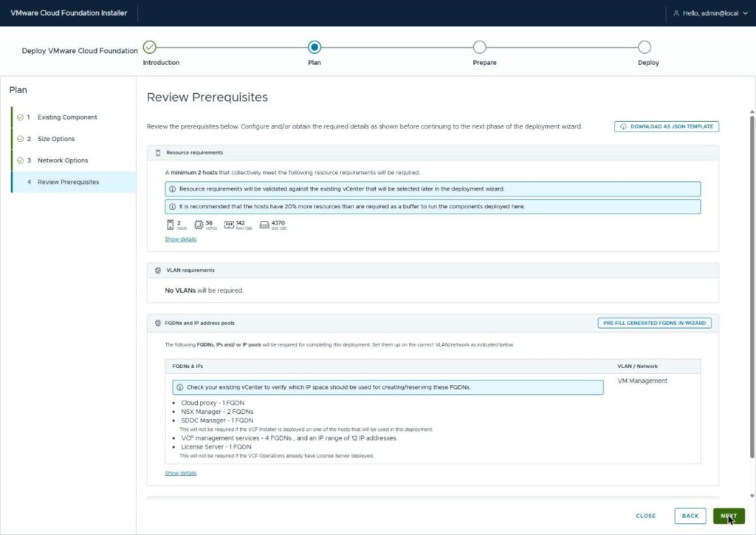Screen dimensions: 756x535
Task: Click 'A minimum 2 hosts' requirement text
Action: pos(292,172)
